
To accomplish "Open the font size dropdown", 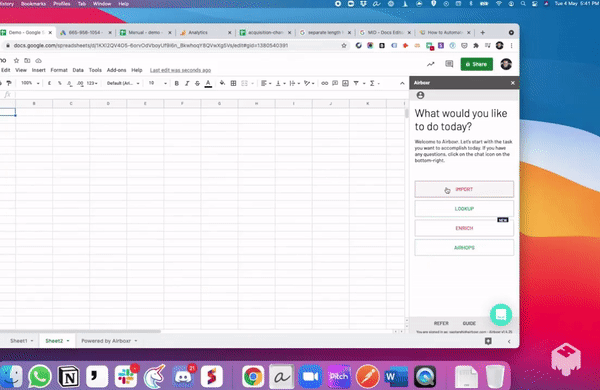I will click(x=158, y=83).
